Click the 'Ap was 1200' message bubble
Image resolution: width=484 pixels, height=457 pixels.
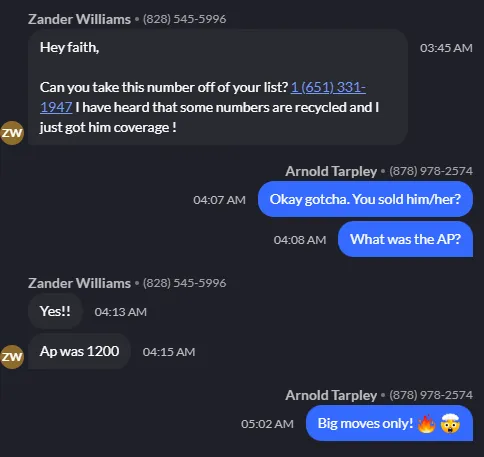[79, 351]
